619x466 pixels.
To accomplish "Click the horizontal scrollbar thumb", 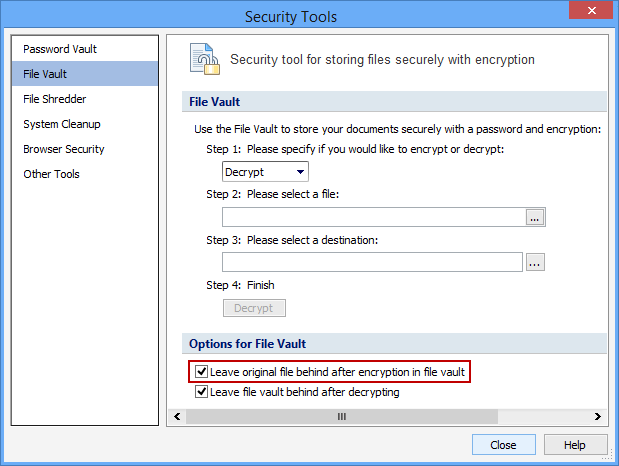I will tap(340, 416).
